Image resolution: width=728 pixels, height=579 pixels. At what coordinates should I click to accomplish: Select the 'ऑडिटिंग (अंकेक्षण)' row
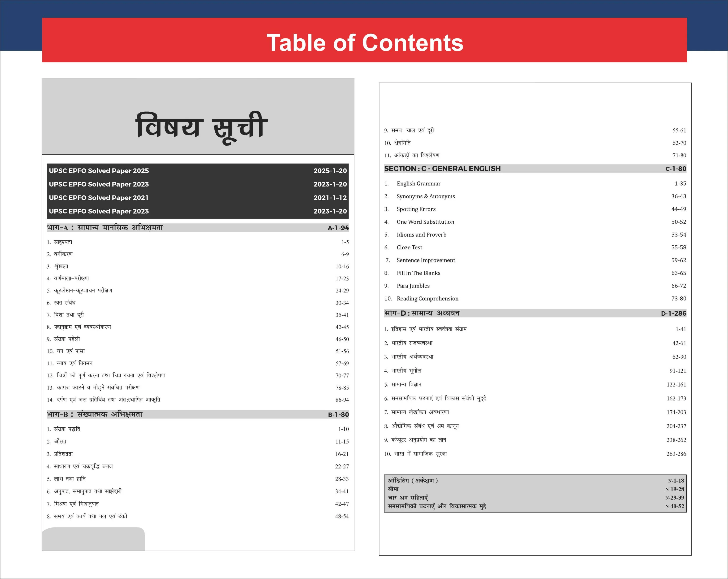click(x=536, y=481)
